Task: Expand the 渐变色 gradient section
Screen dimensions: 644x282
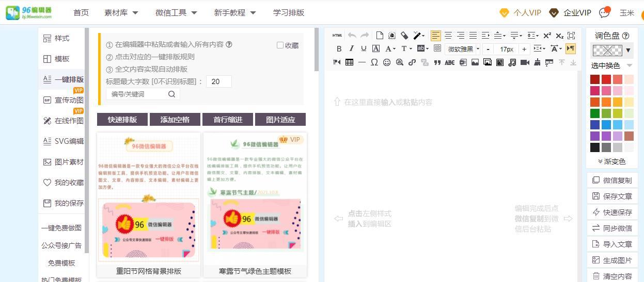Action: click(611, 161)
